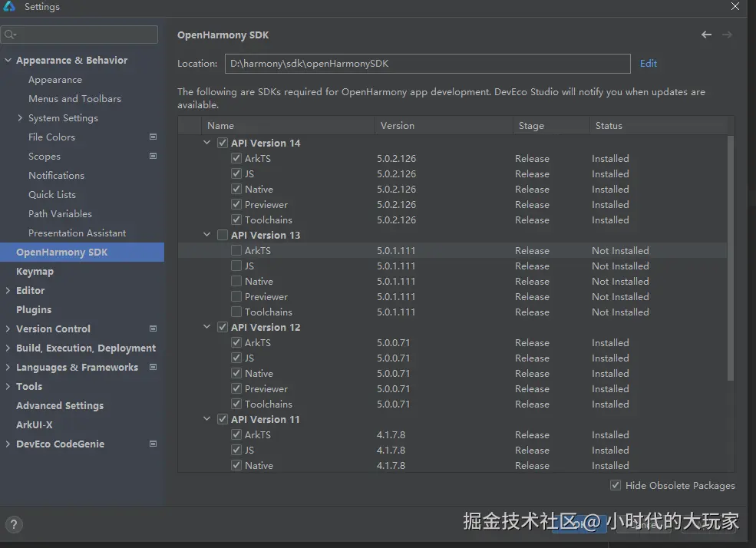Uncheck the API Version 12 checkbox
Viewport: 756px width, 548px height.
pyautogui.click(x=223, y=327)
